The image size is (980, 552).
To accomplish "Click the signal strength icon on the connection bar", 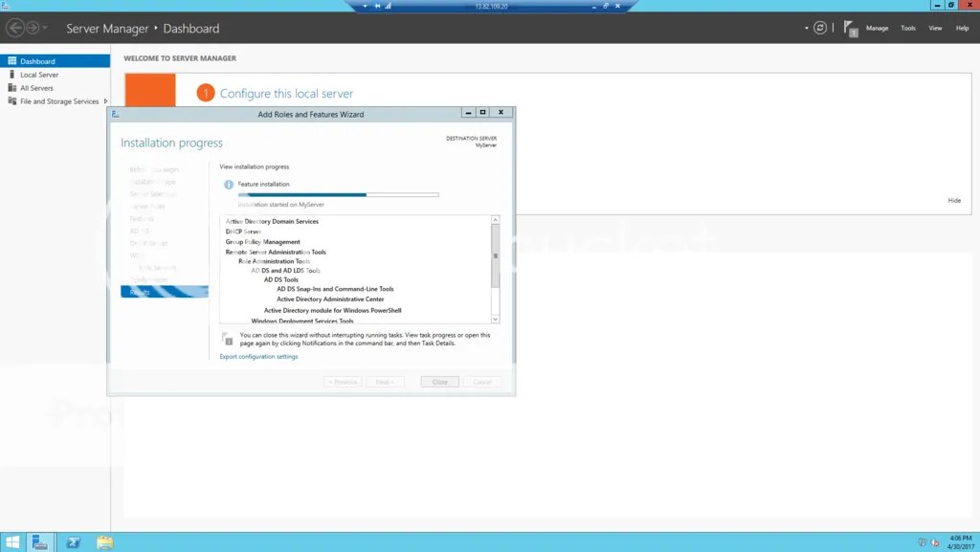I will 389,6.
